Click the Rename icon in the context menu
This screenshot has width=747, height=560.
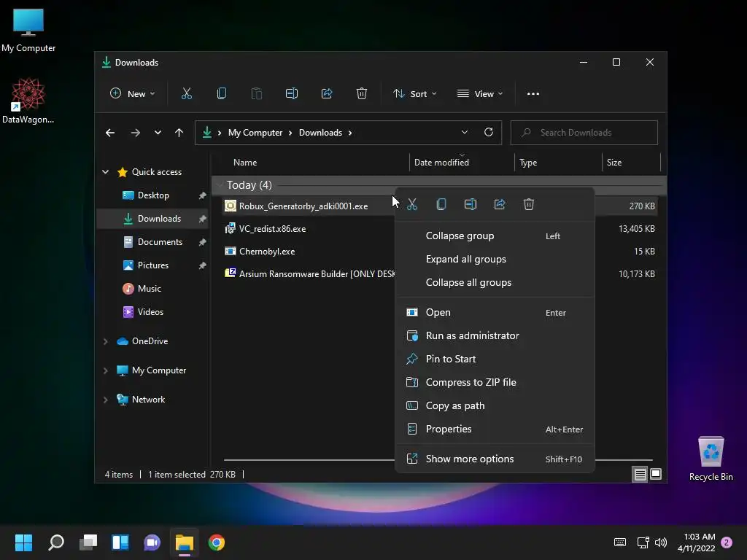pyautogui.click(x=471, y=204)
